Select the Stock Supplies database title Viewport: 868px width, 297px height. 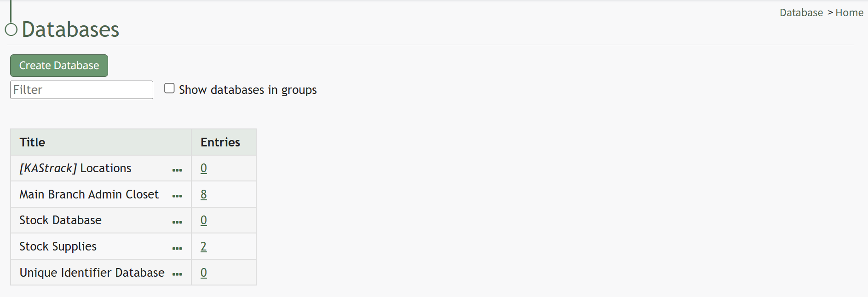(x=58, y=246)
